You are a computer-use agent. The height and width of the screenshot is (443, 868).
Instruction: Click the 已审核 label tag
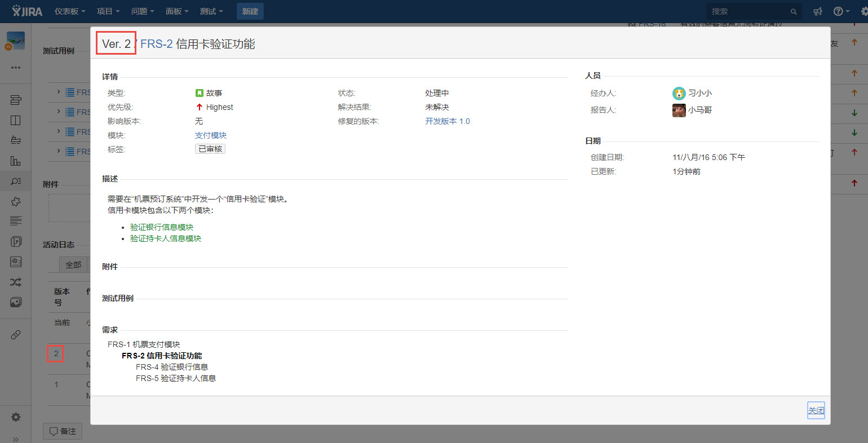(210, 149)
